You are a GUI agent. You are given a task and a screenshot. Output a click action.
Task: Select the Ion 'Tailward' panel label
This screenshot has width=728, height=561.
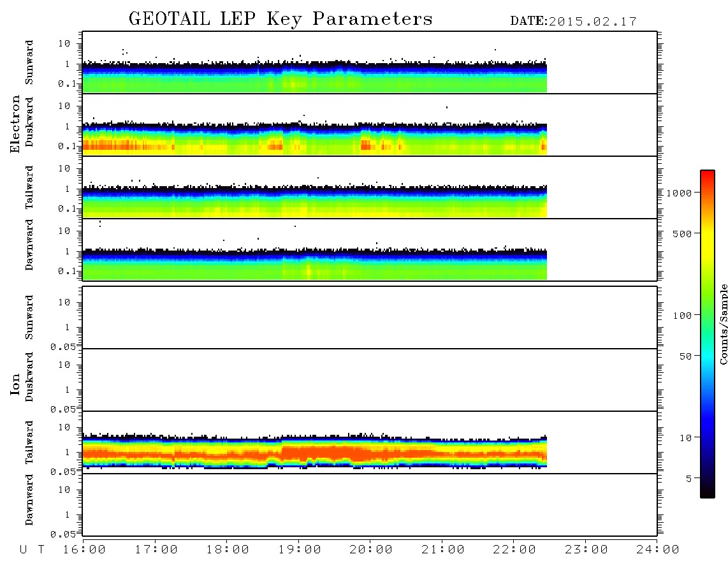[29, 442]
